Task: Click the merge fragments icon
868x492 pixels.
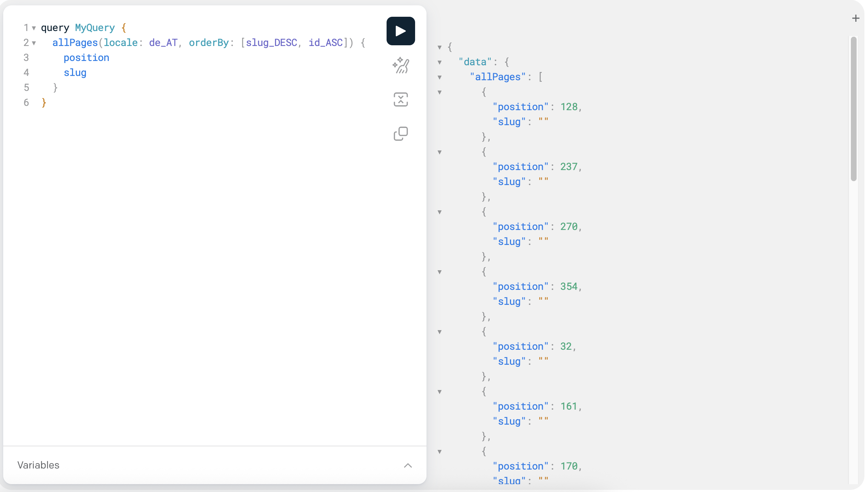Action: (x=400, y=99)
